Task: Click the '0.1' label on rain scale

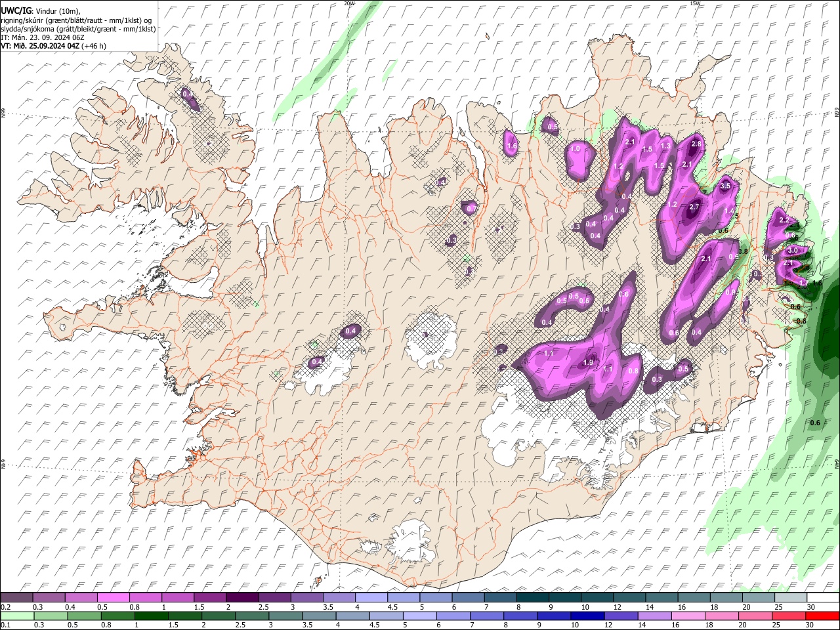Action: pos(5,625)
